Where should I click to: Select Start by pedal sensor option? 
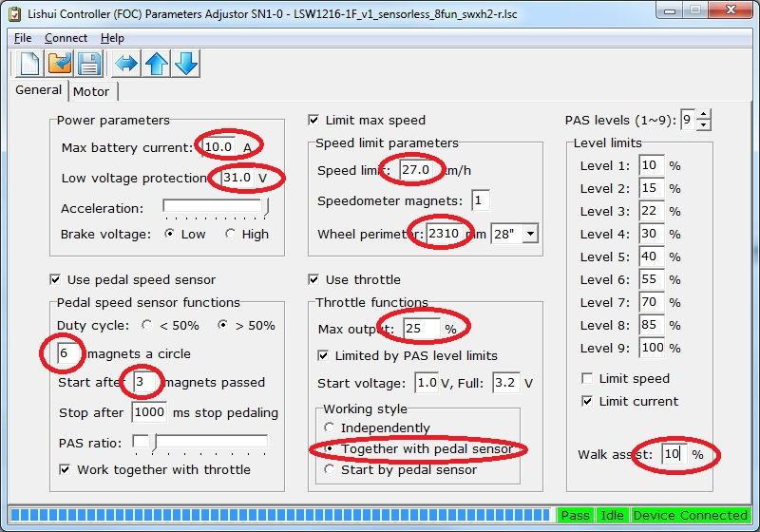click(329, 469)
